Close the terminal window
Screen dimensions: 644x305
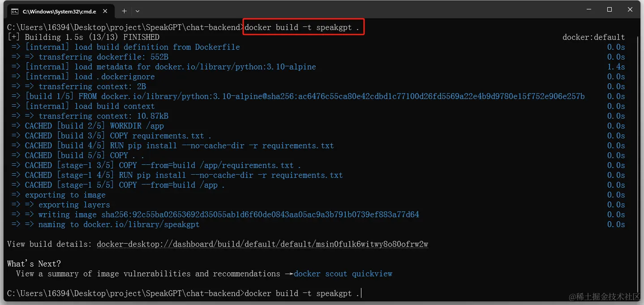pos(630,10)
